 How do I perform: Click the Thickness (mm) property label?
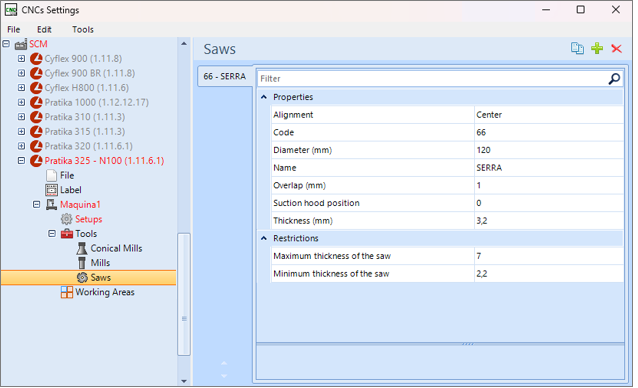click(x=303, y=221)
